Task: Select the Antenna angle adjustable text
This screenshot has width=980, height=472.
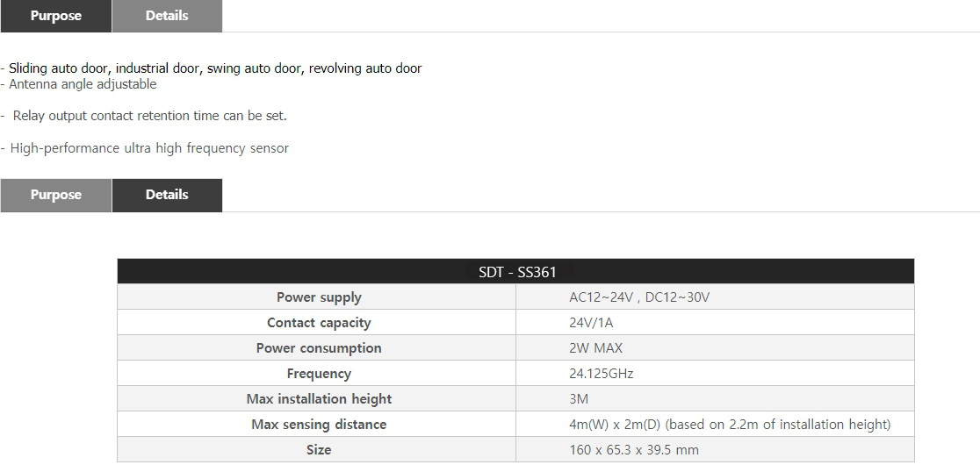Action: pos(83,84)
